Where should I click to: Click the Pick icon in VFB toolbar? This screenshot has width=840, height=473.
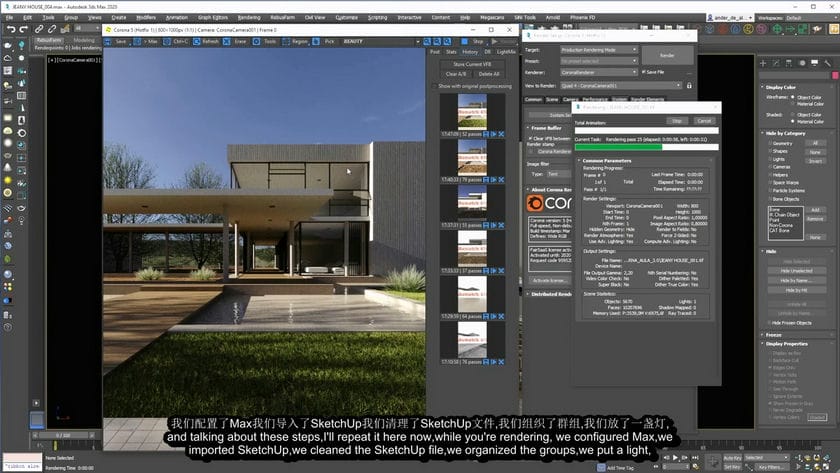click(x=316, y=41)
